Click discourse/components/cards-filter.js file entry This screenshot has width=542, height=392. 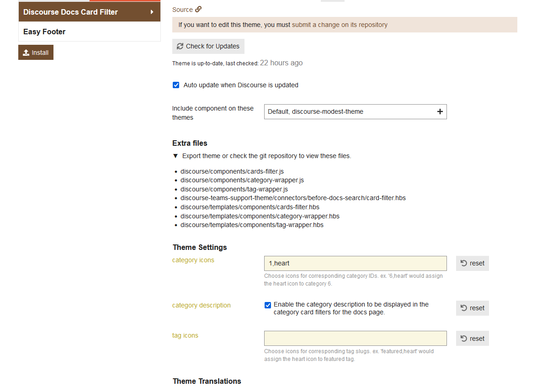point(232,171)
